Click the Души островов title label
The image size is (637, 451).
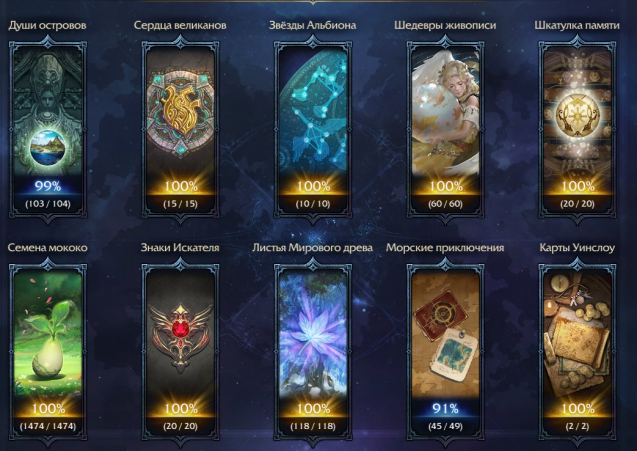[x=48, y=25]
